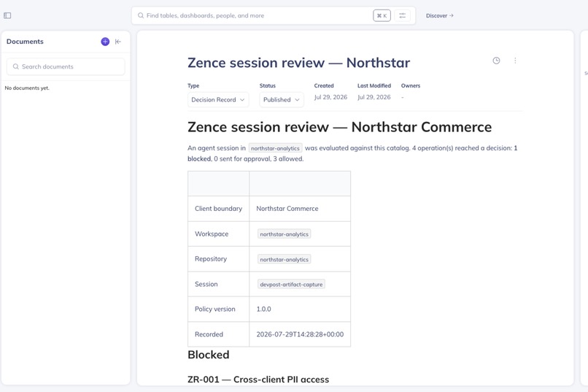Select the Northstar Commerce table cell

[300, 209]
